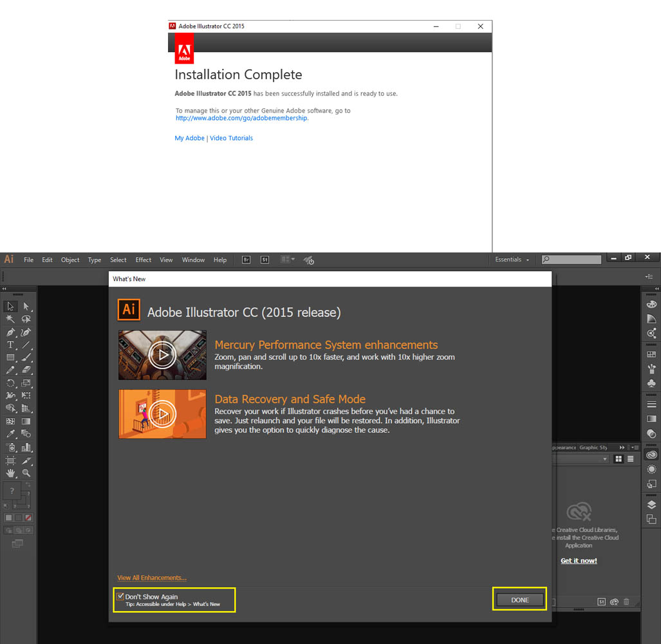This screenshot has width=661, height=644.
Task: Select the Slice tool
Action: (26, 460)
